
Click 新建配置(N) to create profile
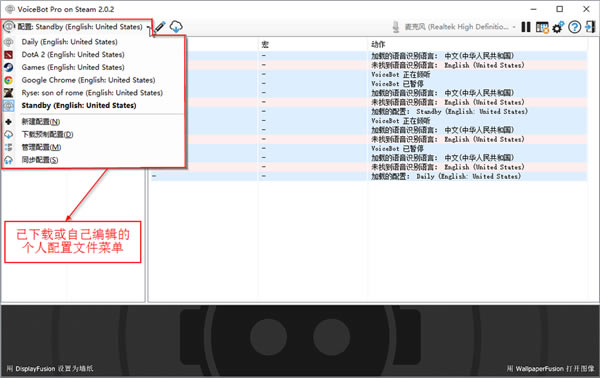(x=41, y=122)
